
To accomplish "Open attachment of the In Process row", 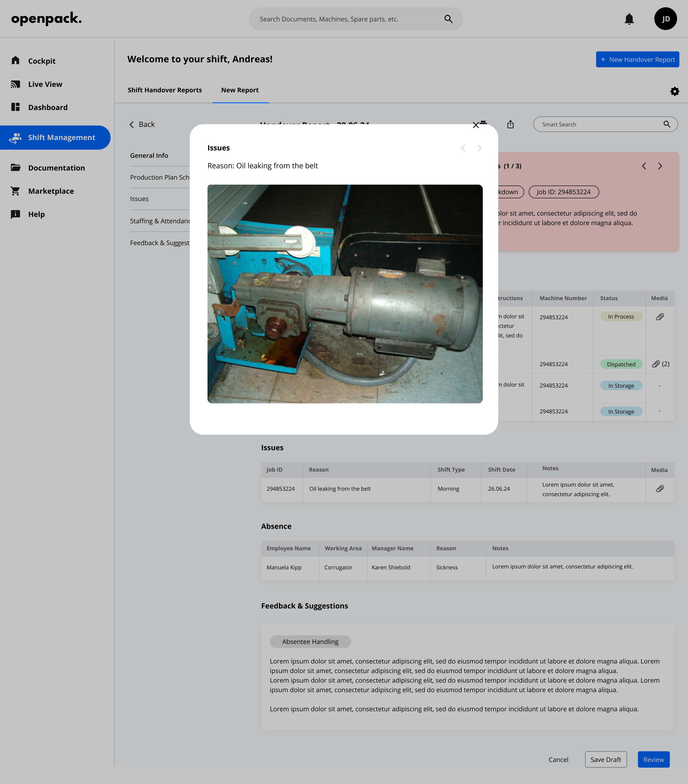I will 660,317.
